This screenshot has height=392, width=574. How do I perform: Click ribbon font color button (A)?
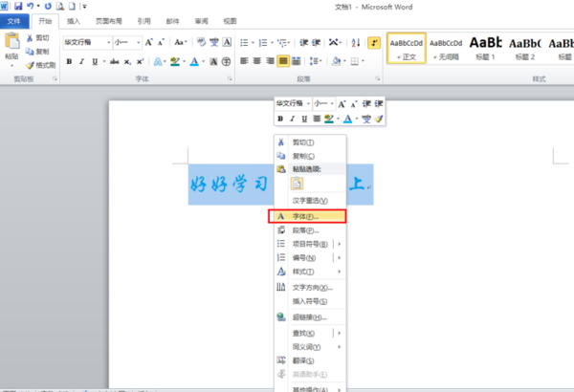coord(194,61)
